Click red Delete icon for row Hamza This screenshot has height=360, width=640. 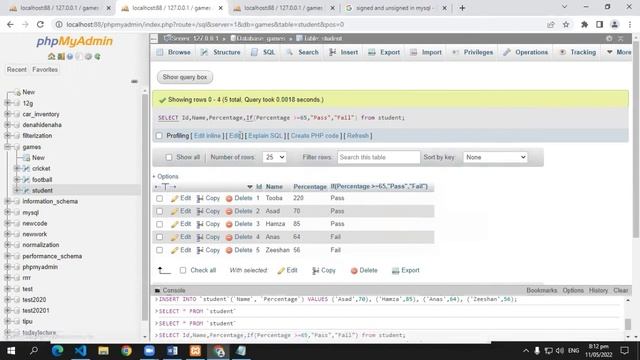(229, 224)
